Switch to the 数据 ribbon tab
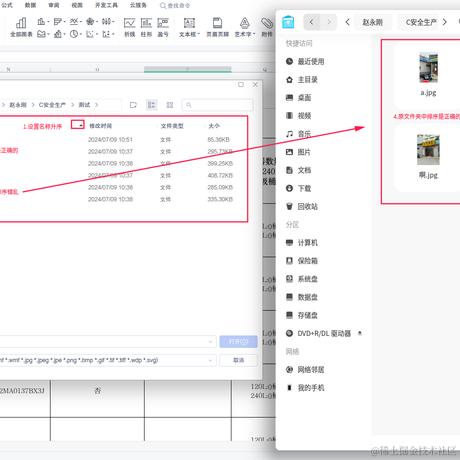Image resolution: width=460 pixels, height=460 pixels. click(x=30, y=5)
